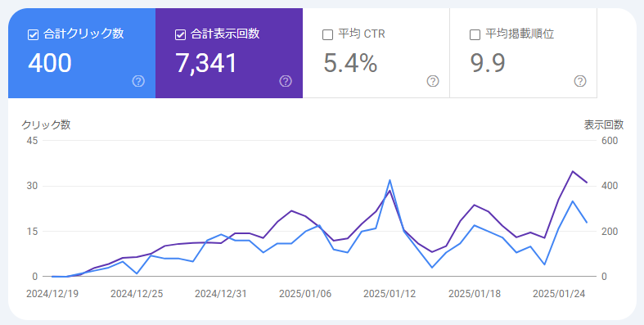Open help icon on 合計表示回数 card
This screenshot has height=325, width=644.
pyautogui.click(x=286, y=81)
